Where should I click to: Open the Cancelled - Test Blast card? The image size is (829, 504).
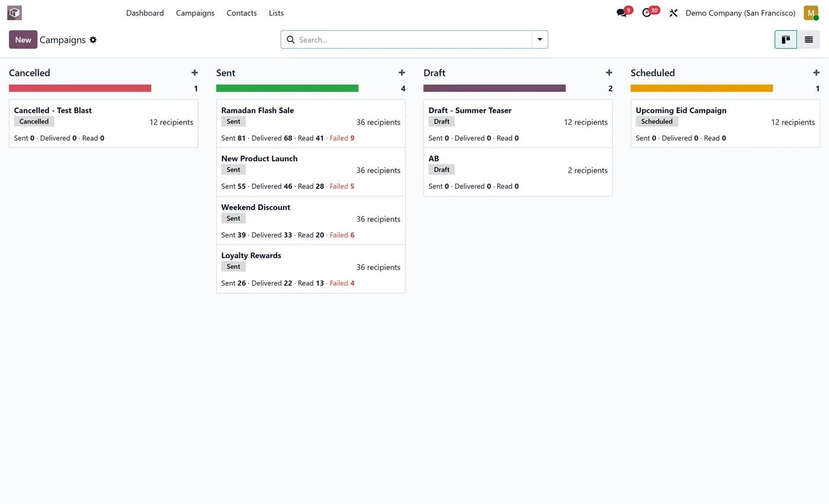[104, 123]
